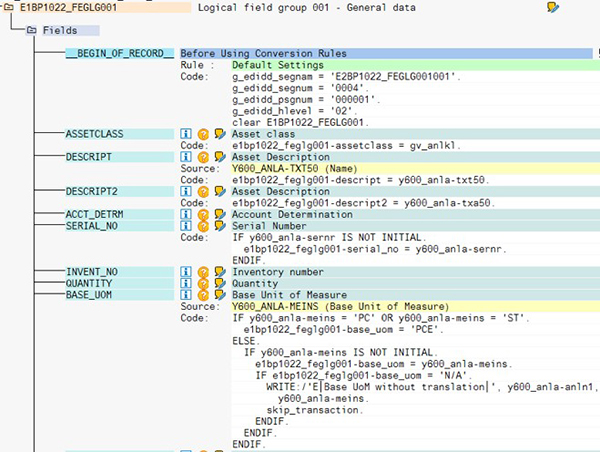The image size is (600, 452).
Task: Click help question icon for SERIAL_NO field
Action: [203, 226]
